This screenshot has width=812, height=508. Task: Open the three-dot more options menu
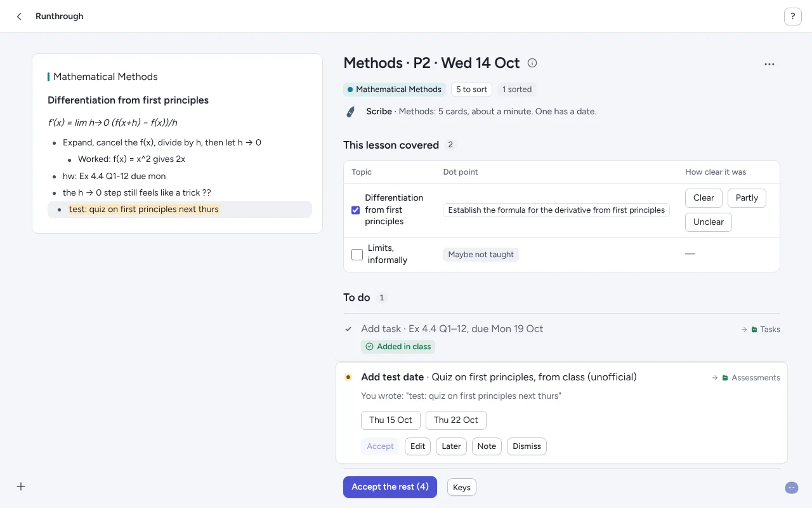(769, 64)
